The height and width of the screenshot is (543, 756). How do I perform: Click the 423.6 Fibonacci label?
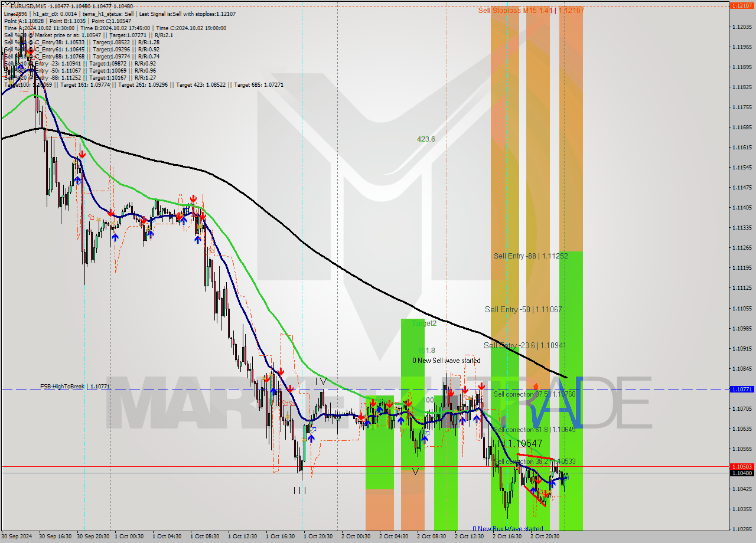pos(426,139)
